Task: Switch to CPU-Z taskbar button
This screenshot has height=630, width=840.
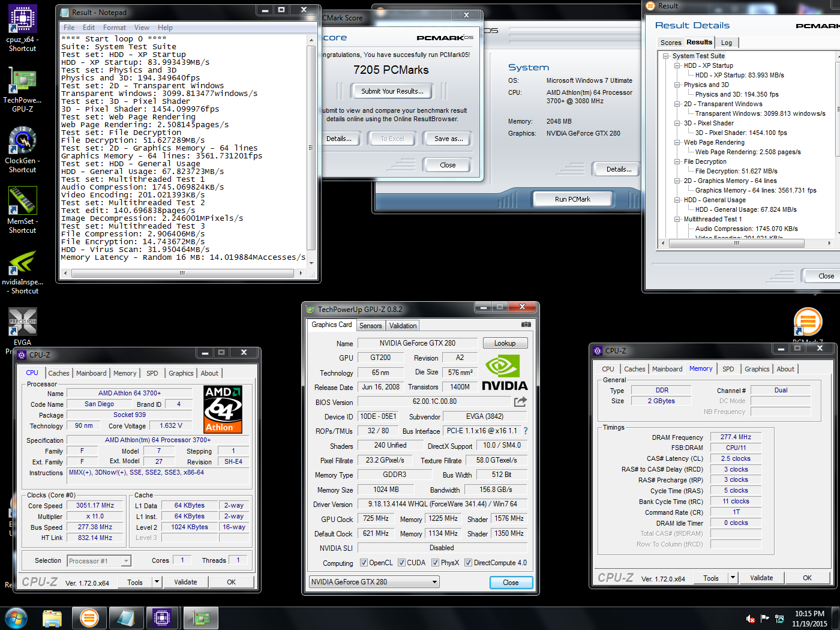Action: click(163, 618)
